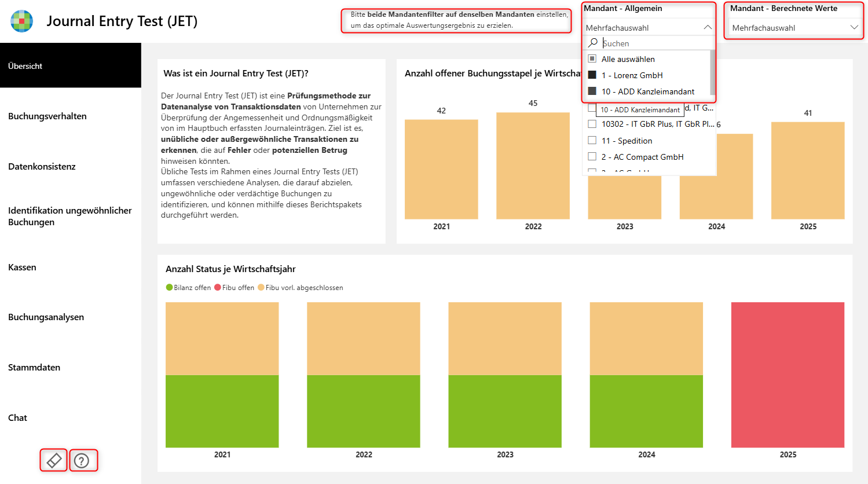Click the Bilanz offen legend item
Screen dimensions: 868x484
(188, 288)
